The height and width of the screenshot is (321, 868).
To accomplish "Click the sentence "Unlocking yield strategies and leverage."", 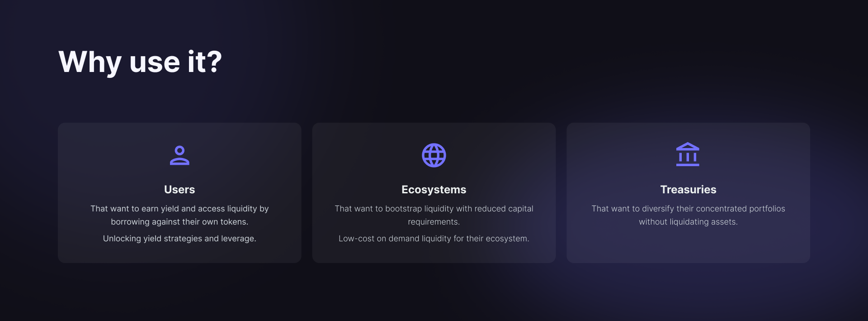I will 179,239.
